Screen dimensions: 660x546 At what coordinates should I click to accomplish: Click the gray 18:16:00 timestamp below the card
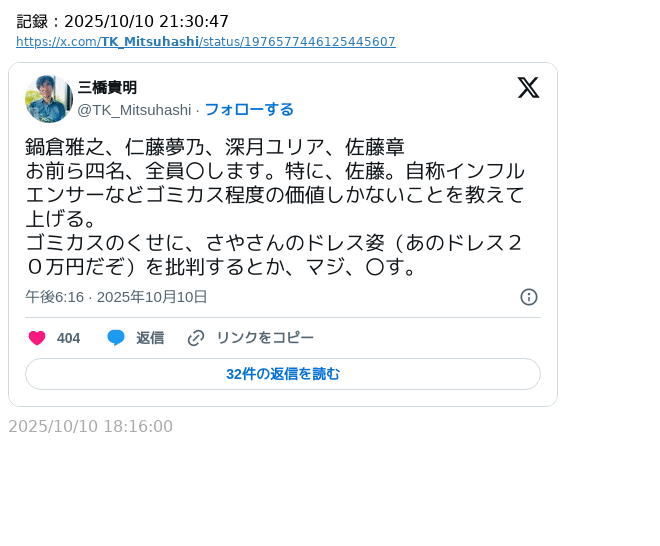[x=90, y=426]
